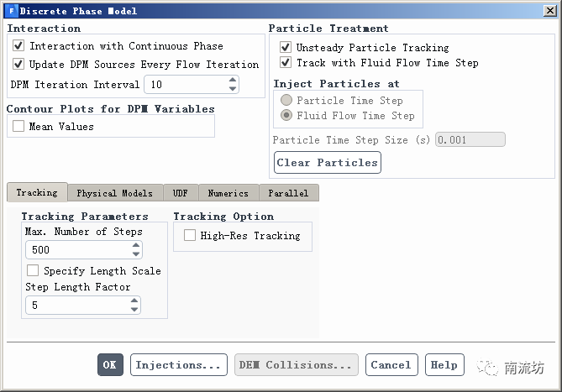Decrease Max. Number of Steps value
This screenshot has height=392, width=562.
click(135, 254)
